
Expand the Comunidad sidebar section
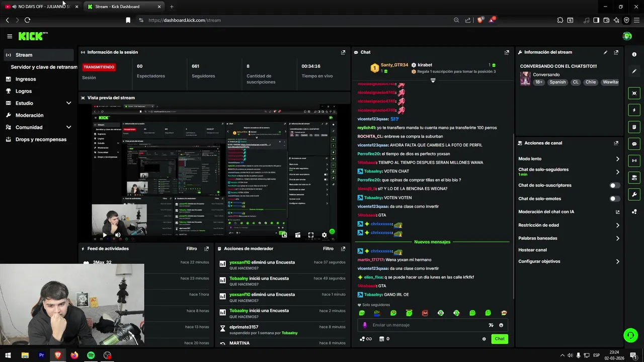tap(68, 127)
